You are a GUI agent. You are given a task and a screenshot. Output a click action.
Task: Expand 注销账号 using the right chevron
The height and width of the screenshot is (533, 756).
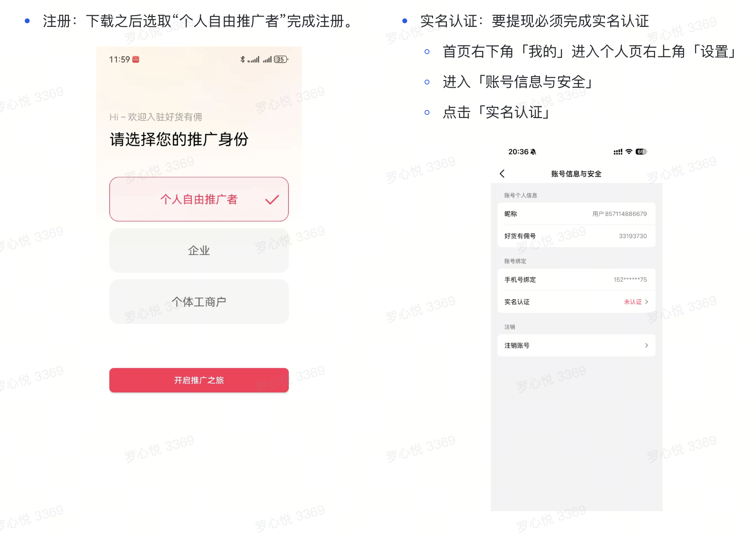coord(646,345)
